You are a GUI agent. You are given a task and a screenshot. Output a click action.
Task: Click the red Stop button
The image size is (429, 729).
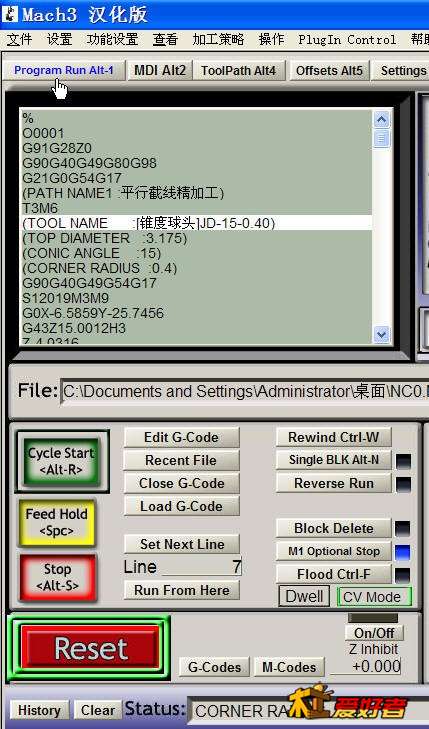(58, 577)
